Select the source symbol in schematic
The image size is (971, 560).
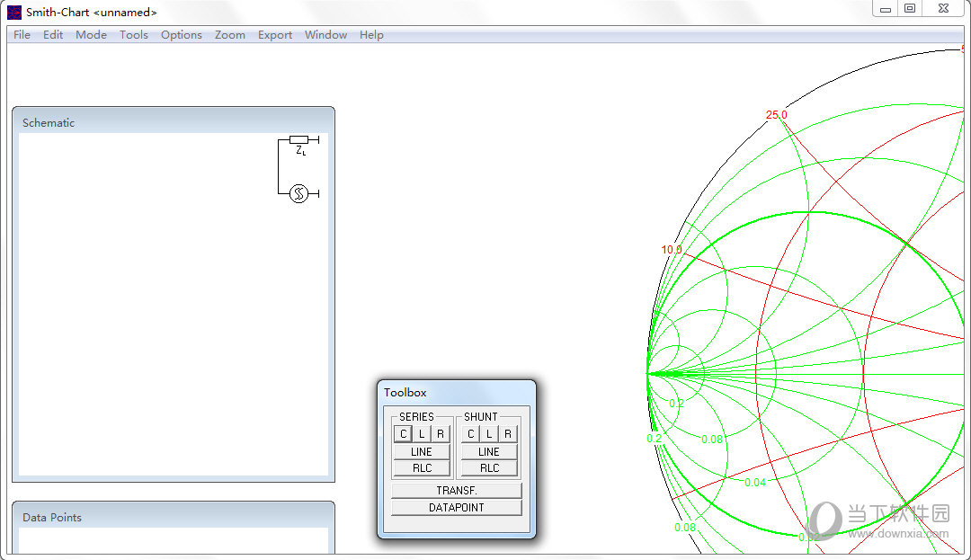[x=298, y=193]
